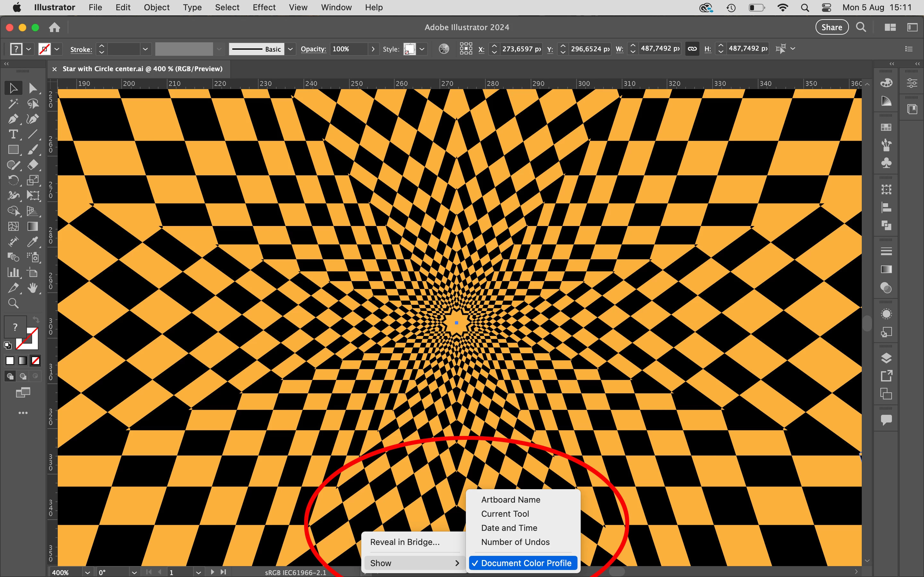
Task: Toggle constrain width and height proportions
Action: pos(692,49)
